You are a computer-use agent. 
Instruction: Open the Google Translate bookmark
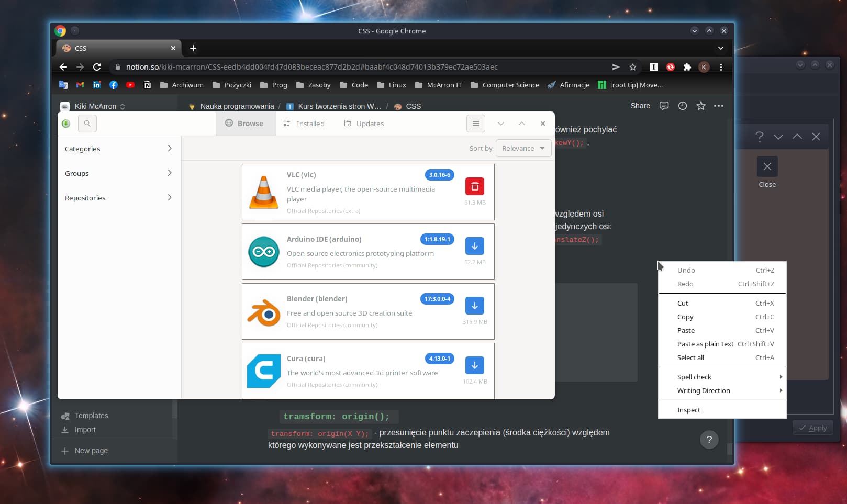click(x=63, y=85)
